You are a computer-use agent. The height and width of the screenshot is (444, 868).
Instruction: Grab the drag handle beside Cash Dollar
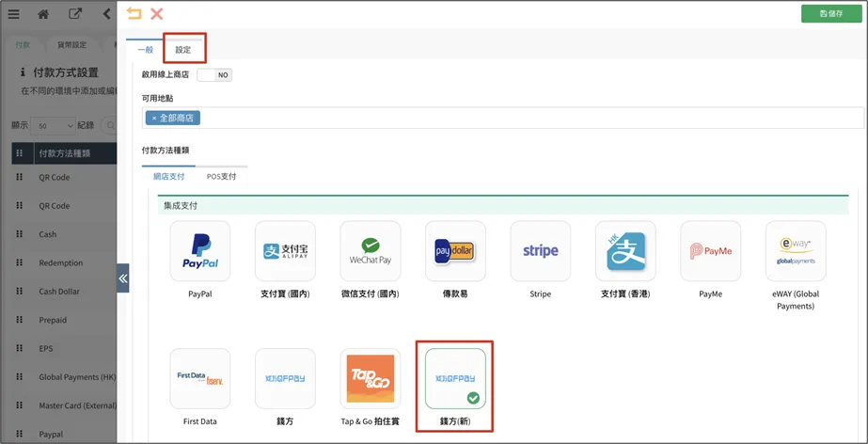click(20, 291)
